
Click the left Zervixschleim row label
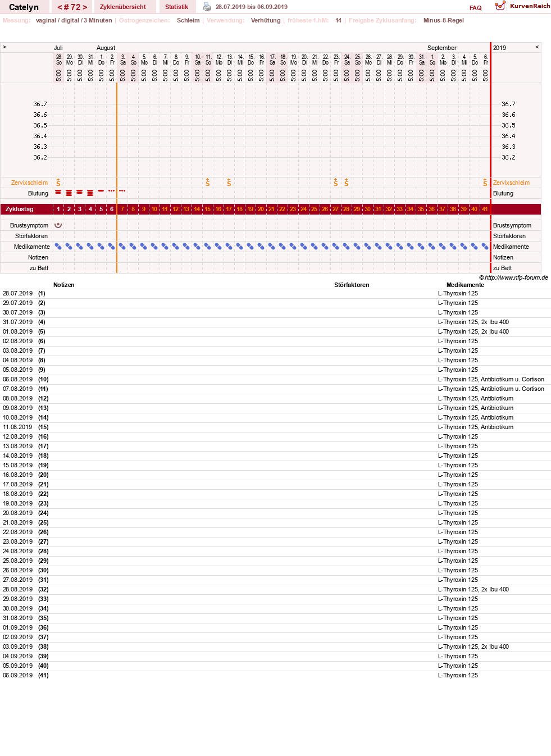[x=29, y=183]
